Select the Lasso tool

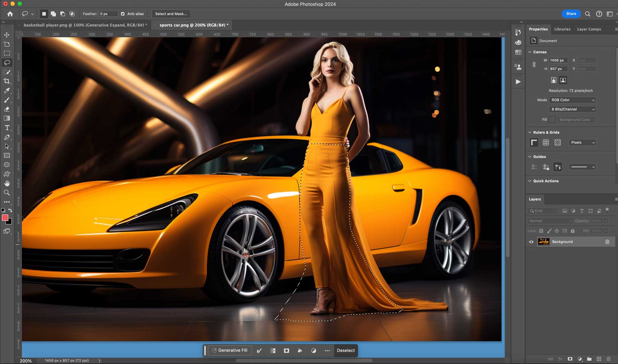[x=7, y=62]
